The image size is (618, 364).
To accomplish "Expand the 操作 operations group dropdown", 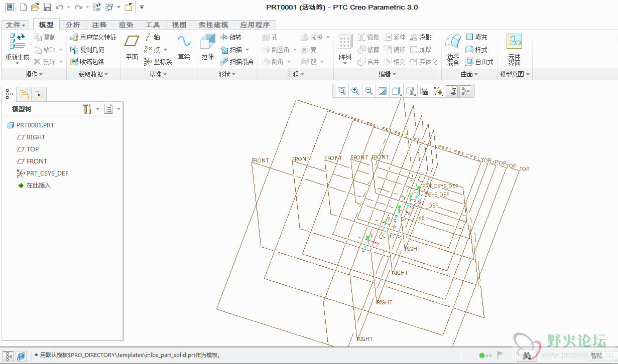I will (x=34, y=74).
